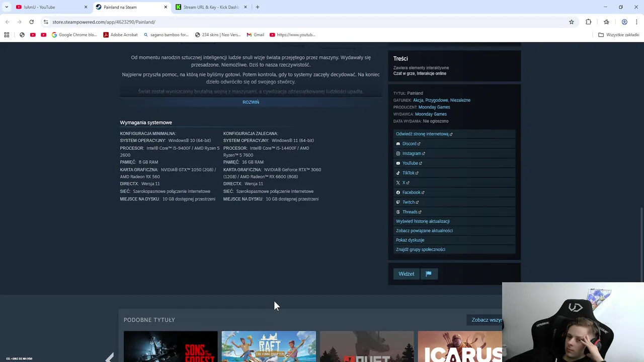The width and height of the screenshot is (644, 362).
Task: Close the Kick Dashboard tab
Action: tap(245, 7)
